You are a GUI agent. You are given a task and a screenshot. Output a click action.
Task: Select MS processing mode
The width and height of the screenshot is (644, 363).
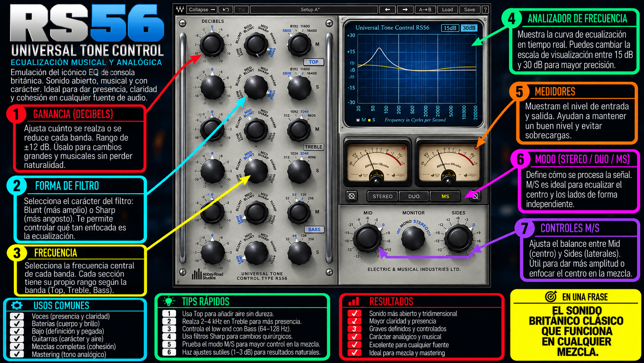pos(445,196)
